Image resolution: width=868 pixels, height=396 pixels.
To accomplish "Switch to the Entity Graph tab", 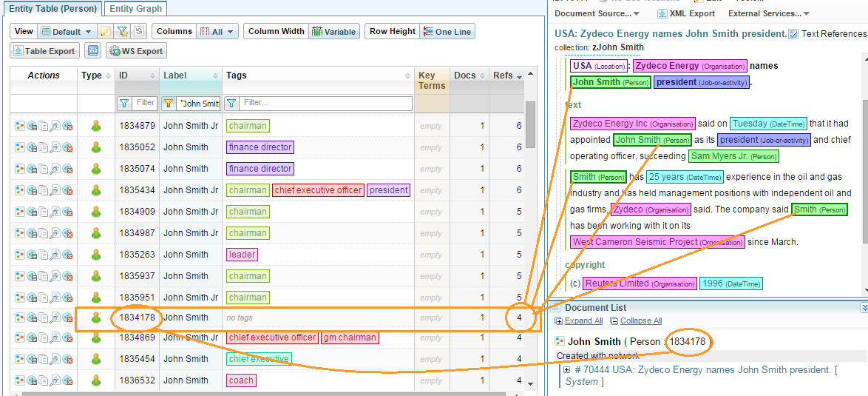I will coord(136,9).
